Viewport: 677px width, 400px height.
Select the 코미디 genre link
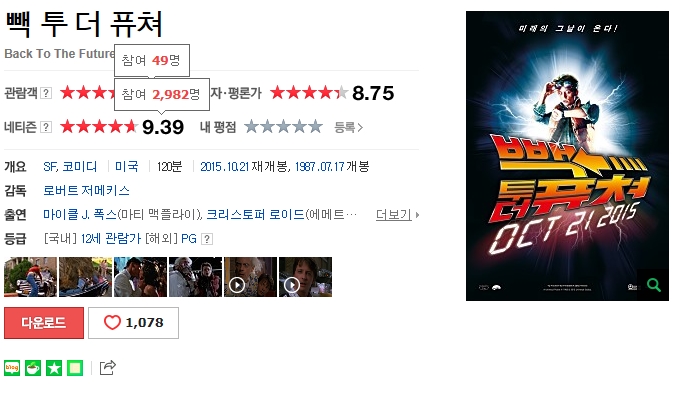click(x=79, y=166)
